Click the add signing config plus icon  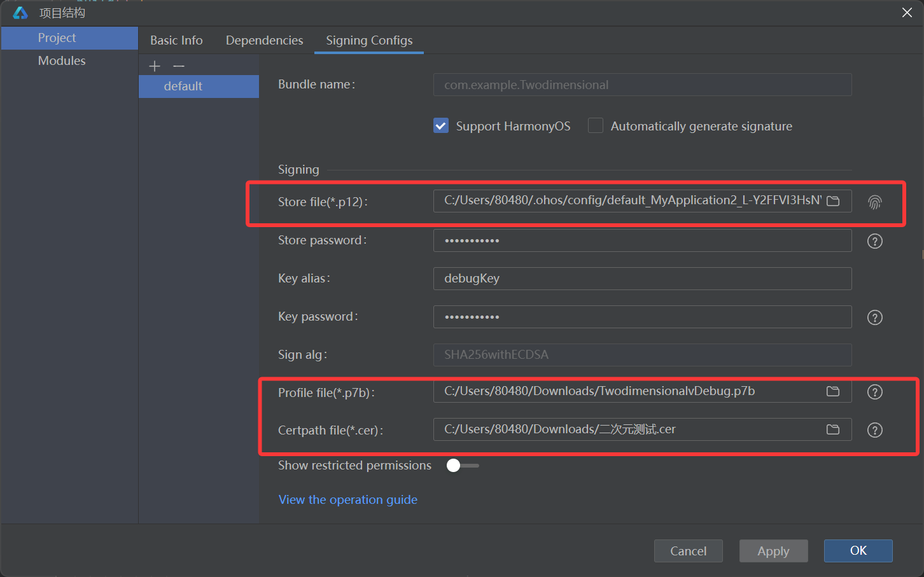(155, 66)
